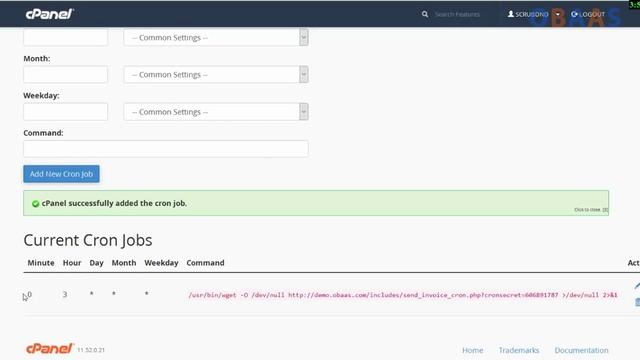Open the footer Home link
Image resolution: width=640 pixels, height=360 pixels.
pyautogui.click(x=473, y=350)
